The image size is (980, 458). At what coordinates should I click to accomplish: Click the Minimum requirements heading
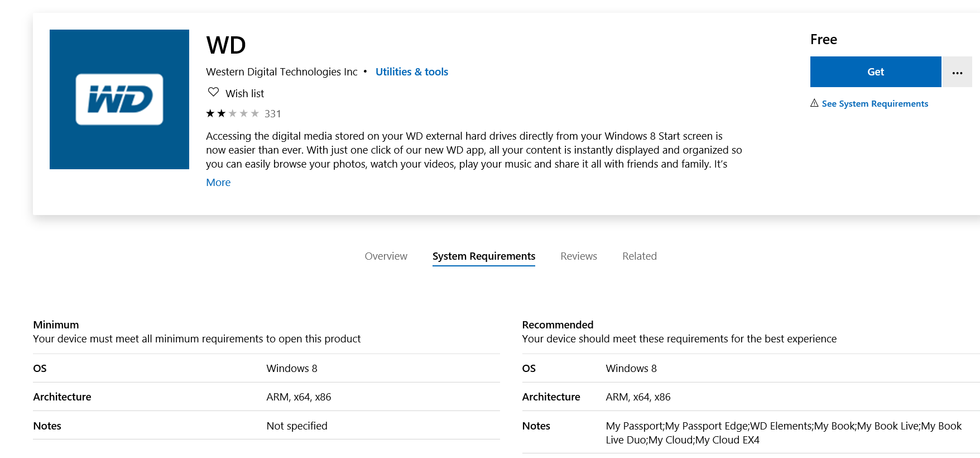pos(56,325)
